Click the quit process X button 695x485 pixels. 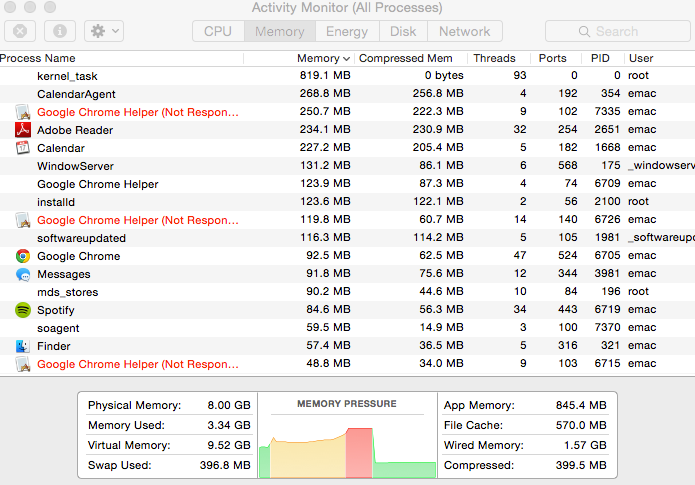point(20,31)
